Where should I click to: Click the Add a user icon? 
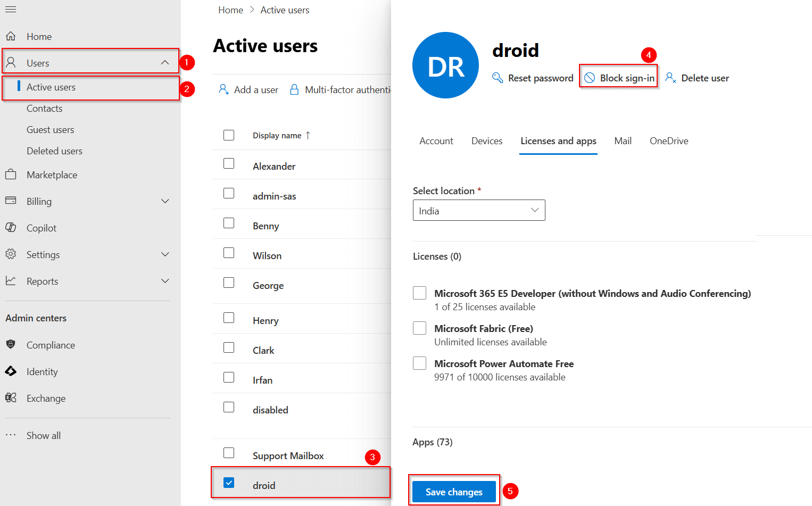[224, 89]
